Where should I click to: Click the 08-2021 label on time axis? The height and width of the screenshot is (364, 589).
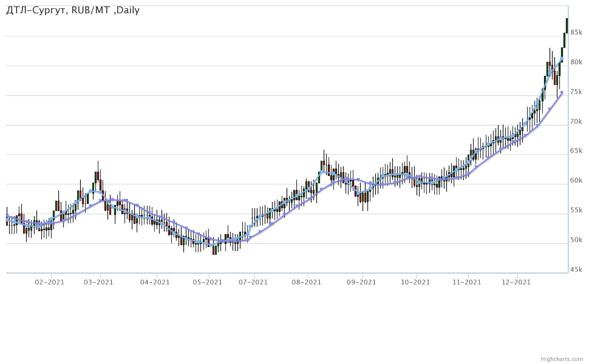(x=306, y=282)
